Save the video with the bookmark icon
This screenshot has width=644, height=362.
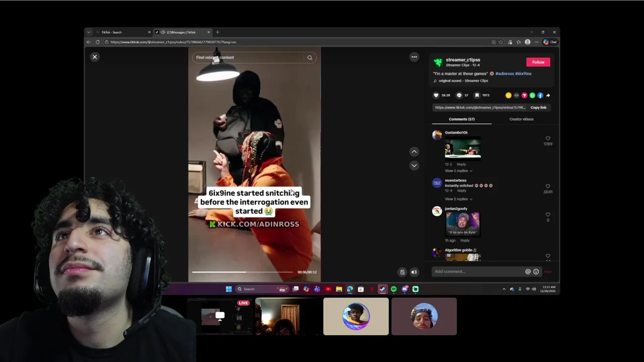tap(477, 95)
